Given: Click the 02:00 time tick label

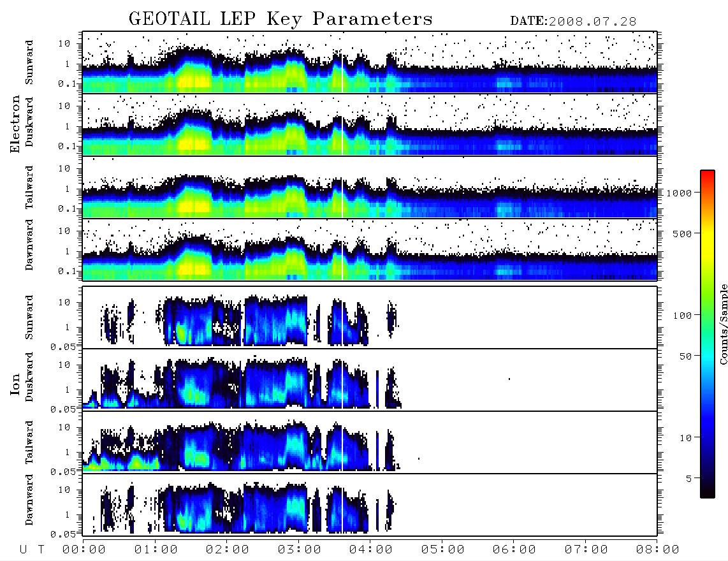Looking at the screenshot, I should tap(227, 550).
